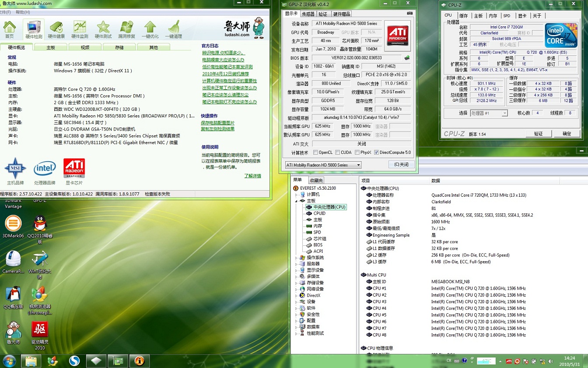The width and height of the screenshot is (588, 368).
Task: Click the CPU #5 row in EVEREST
Action: click(x=446, y=315)
